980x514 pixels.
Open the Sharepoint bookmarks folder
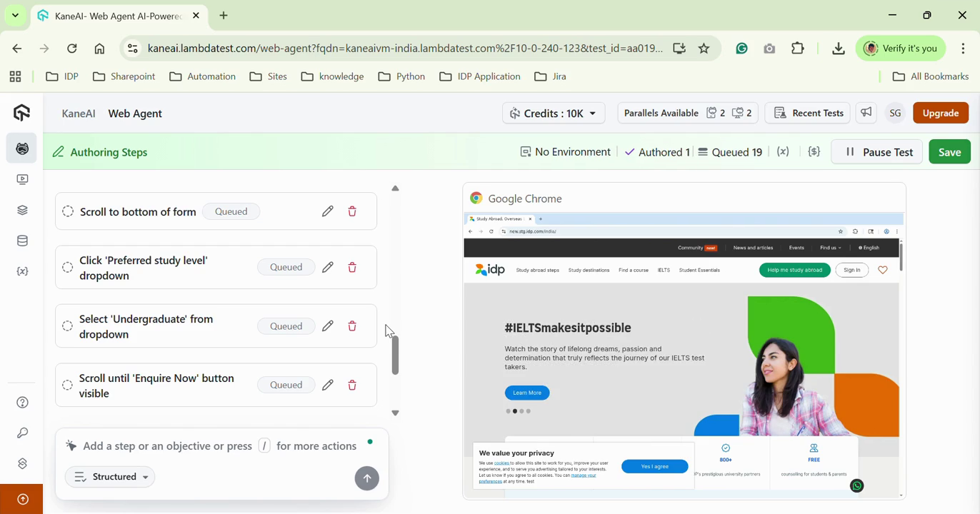(124, 76)
